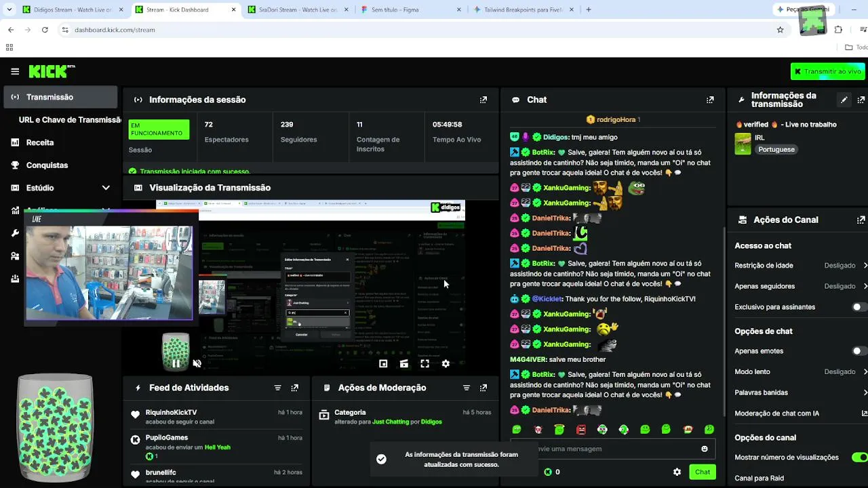This screenshot has width=868, height=488.
Task: Open URL e Chave de Transmissão
Action: pyautogui.click(x=70, y=120)
